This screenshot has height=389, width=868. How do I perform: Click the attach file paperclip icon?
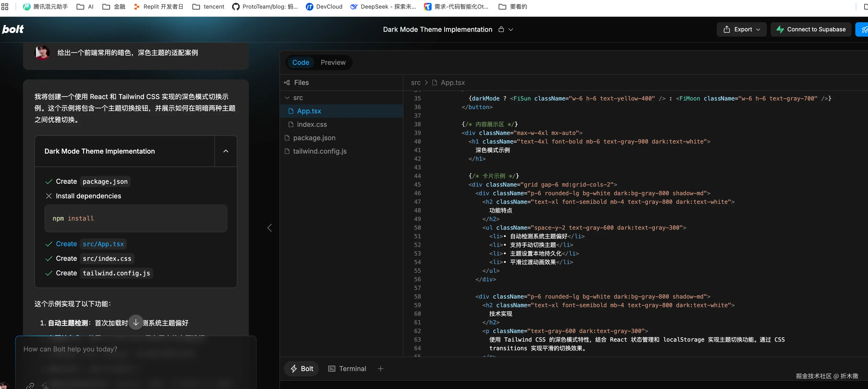[30, 385]
